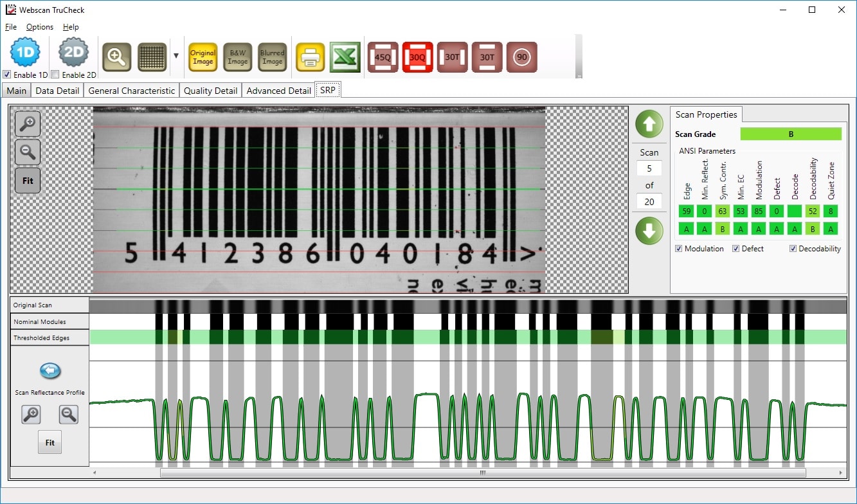The width and height of the screenshot is (857, 504).
Task: Go to previous scan with up arrow
Action: [649, 123]
